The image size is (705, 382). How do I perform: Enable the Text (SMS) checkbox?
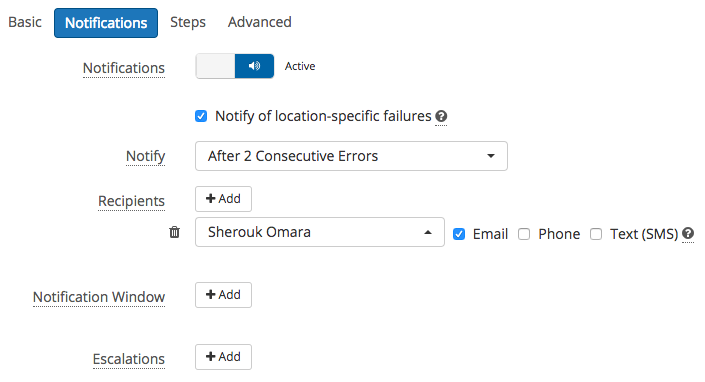(x=596, y=234)
